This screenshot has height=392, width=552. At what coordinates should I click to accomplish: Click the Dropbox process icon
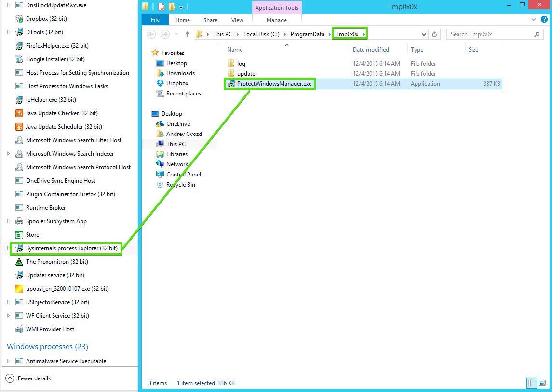coord(19,19)
